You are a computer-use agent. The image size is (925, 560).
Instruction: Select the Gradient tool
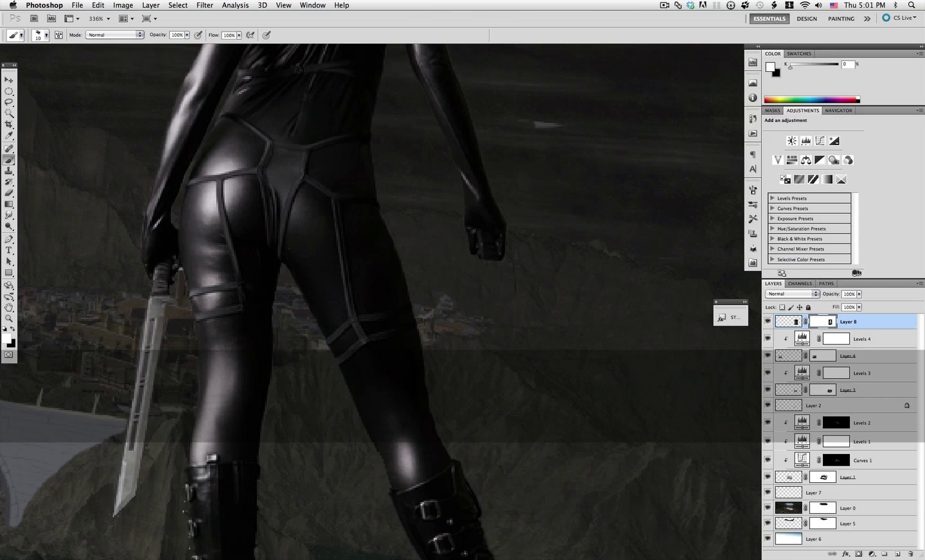coord(9,204)
